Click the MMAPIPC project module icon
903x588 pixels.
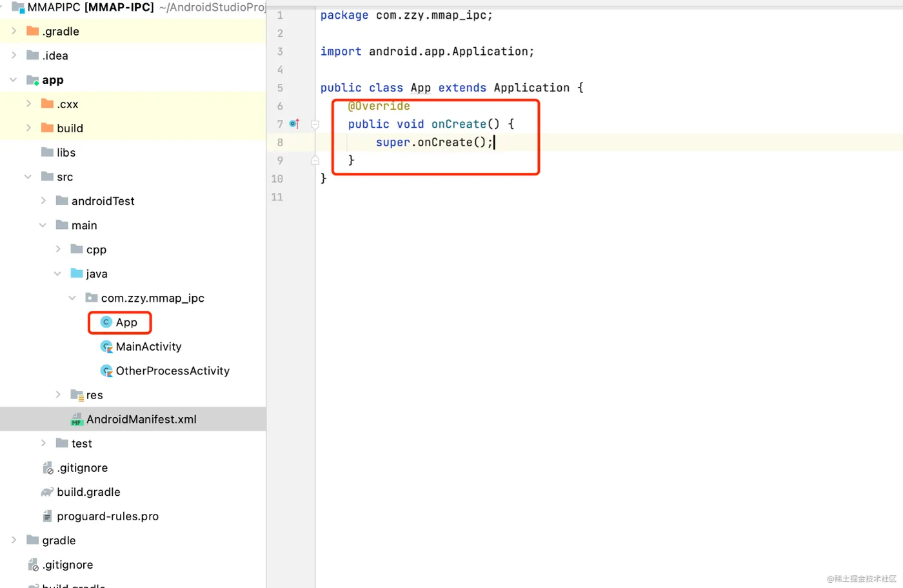(18, 8)
